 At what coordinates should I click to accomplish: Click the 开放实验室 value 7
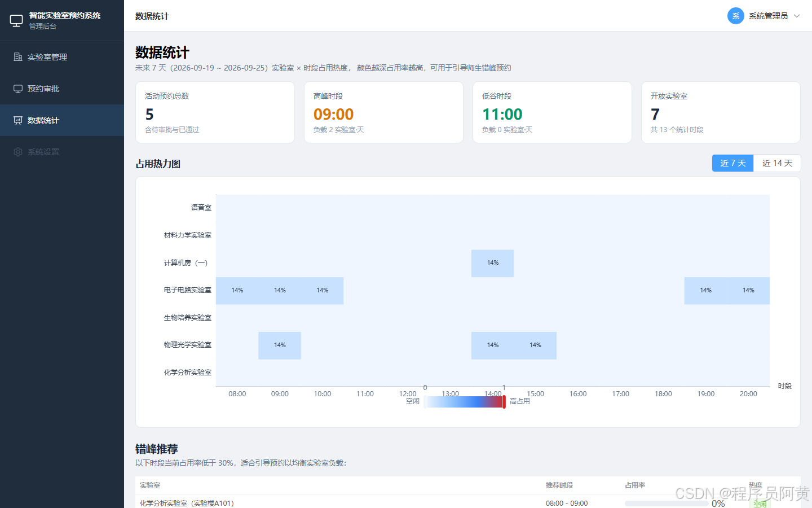655,115
